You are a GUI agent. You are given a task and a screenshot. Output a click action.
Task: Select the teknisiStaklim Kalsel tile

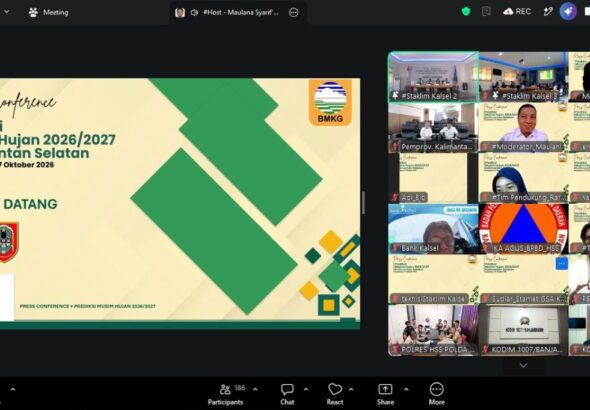click(x=433, y=280)
